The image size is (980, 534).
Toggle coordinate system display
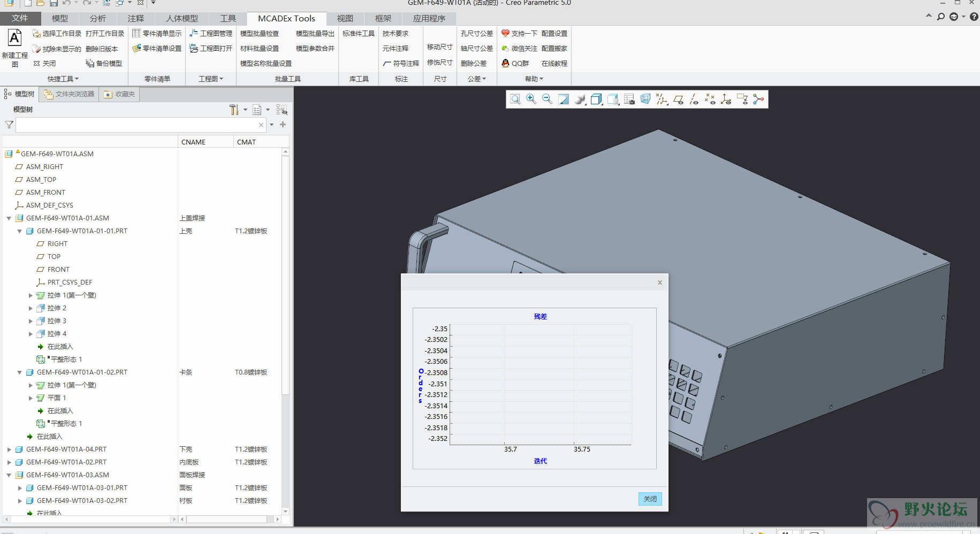tap(726, 100)
